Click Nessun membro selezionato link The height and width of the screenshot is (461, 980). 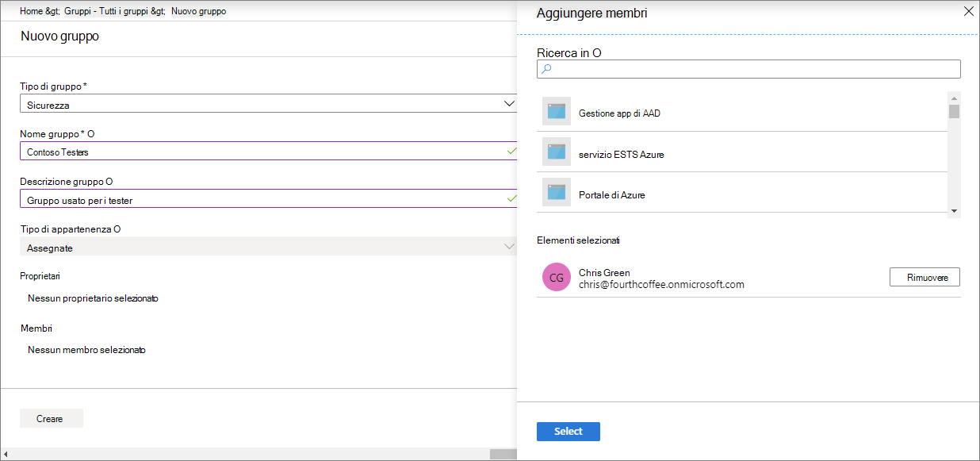86,350
